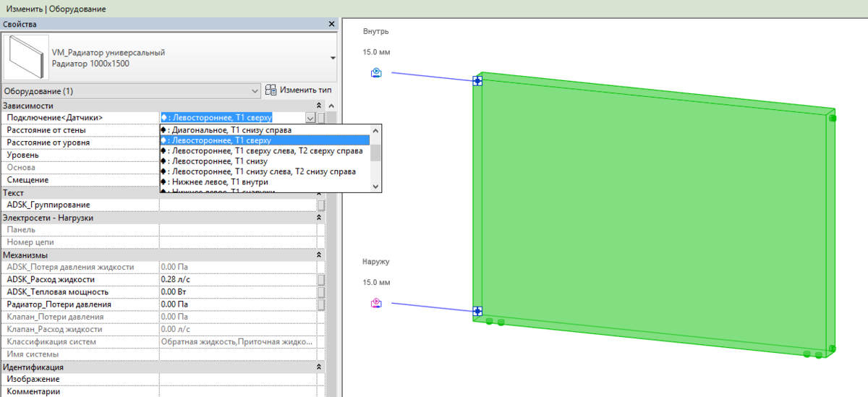Click the Комментарии value field
This screenshot has width=868, height=397.
click(x=238, y=391)
